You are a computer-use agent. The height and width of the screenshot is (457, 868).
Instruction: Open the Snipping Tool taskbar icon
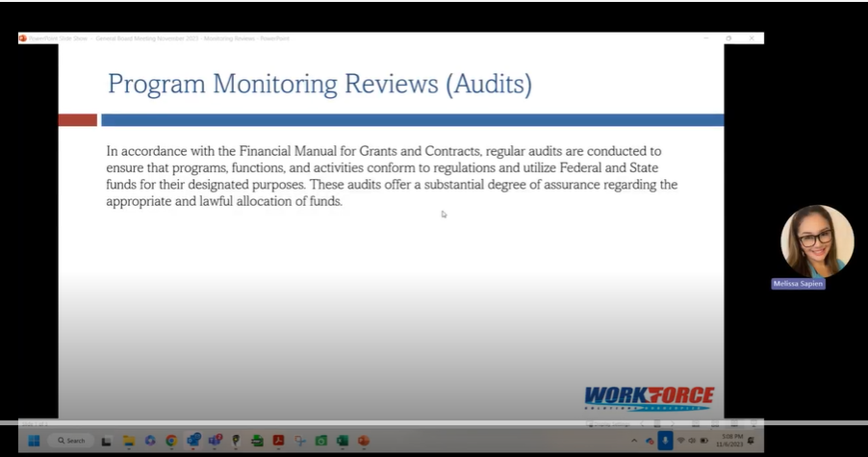tap(300, 441)
